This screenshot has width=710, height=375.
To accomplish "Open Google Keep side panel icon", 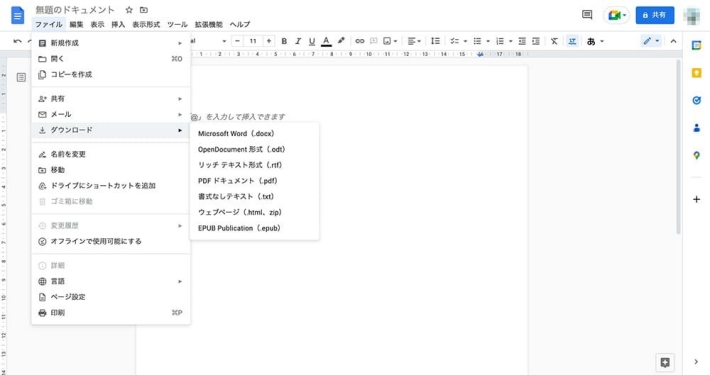I will click(696, 73).
